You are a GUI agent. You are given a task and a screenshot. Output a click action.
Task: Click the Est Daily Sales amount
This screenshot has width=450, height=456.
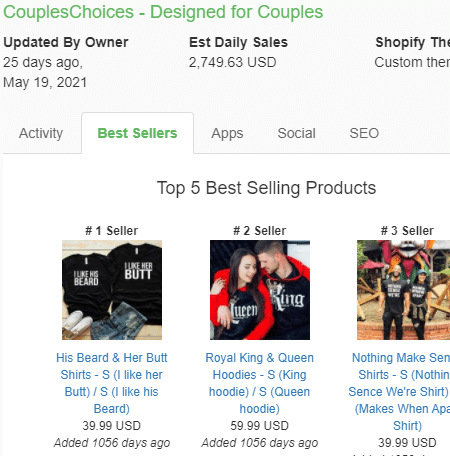(233, 62)
